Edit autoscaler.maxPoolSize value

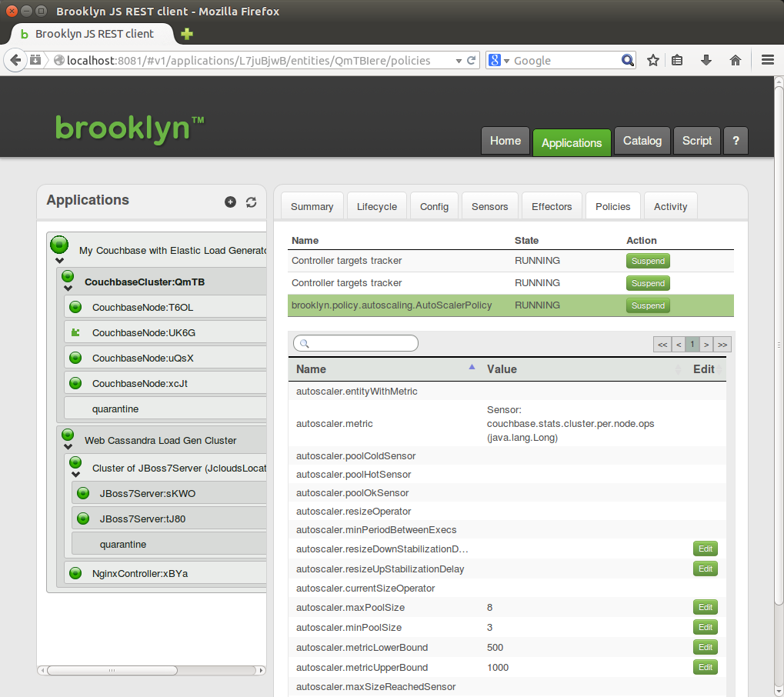706,607
